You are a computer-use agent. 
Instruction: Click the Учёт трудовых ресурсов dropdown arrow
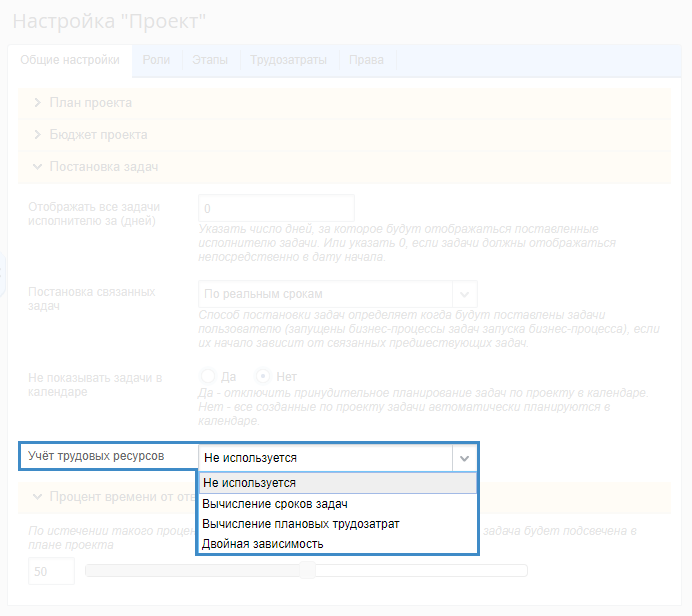point(464,458)
